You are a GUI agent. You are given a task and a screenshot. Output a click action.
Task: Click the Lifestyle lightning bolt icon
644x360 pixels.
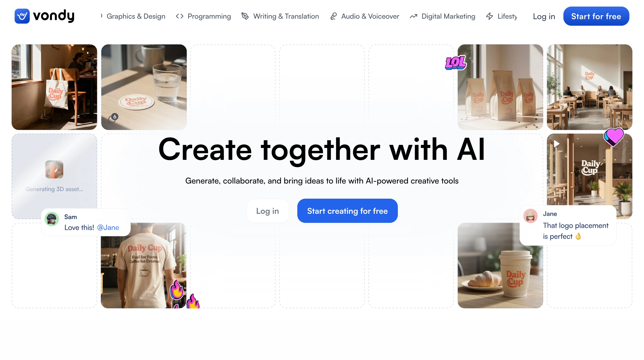pyautogui.click(x=489, y=16)
